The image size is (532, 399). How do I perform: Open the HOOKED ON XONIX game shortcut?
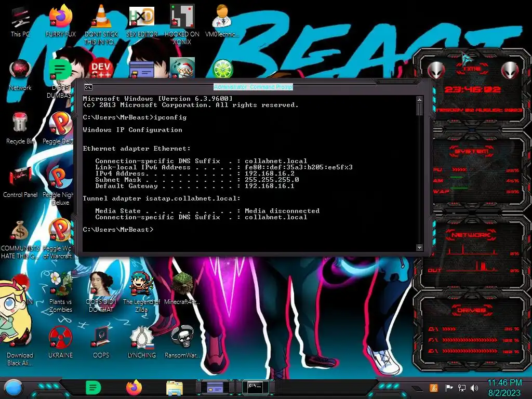[182, 24]
